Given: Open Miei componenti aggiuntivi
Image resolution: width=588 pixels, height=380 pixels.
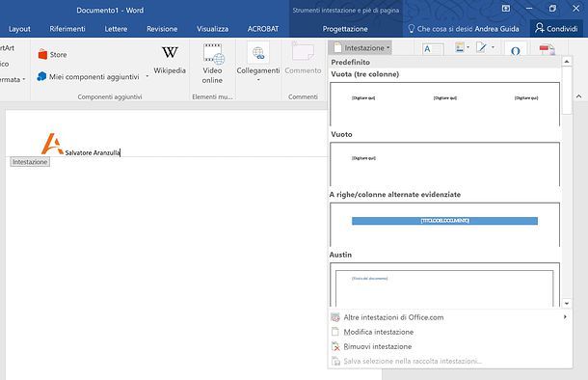Looking at the screenshot, I should click(89, 76).
